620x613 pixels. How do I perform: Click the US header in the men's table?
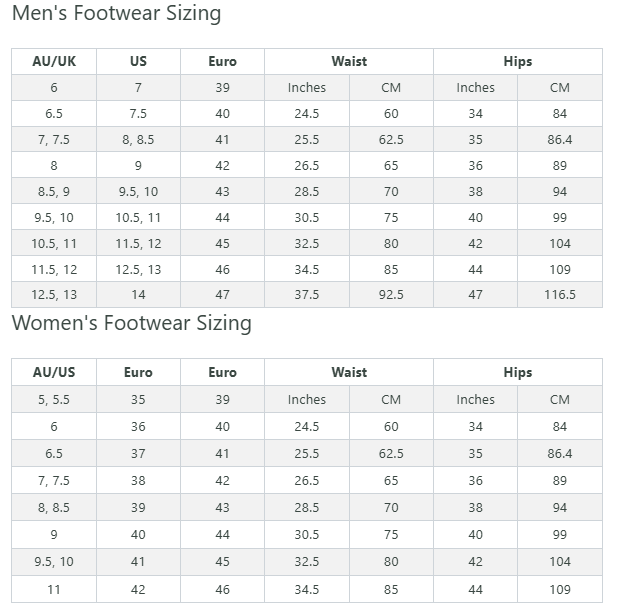138,61
